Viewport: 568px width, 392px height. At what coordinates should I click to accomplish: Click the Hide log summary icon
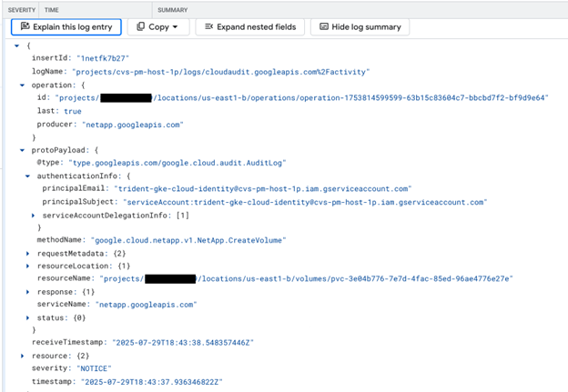(322, 27)
